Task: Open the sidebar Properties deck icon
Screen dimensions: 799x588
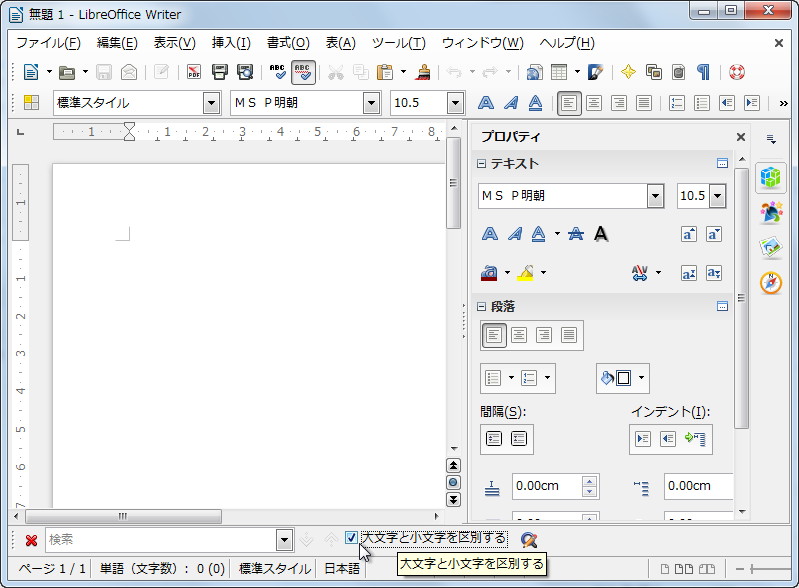Action: pyautogui.click(x=770, y=177)
